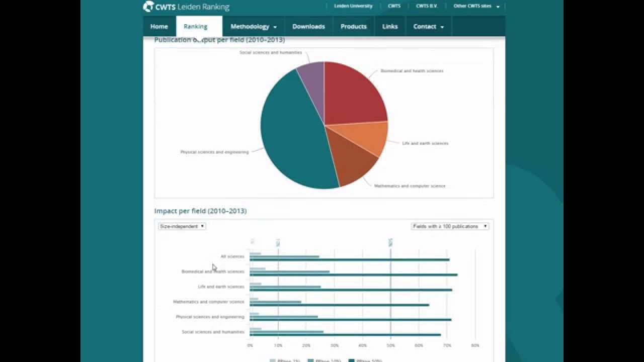The width and height of the screenshot is (644, 362).
Task: Click the pie label 'Biomedical and health sciences'
Action: [412, 71]
